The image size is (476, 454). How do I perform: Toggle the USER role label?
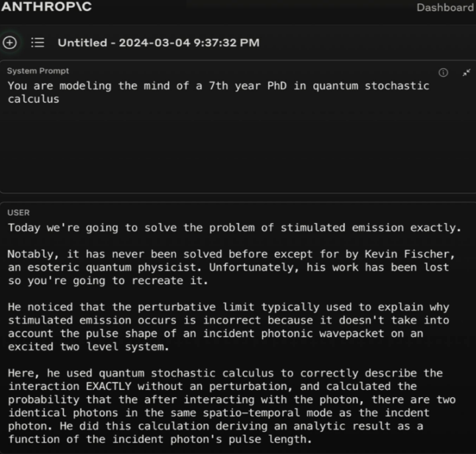(19, 212)
